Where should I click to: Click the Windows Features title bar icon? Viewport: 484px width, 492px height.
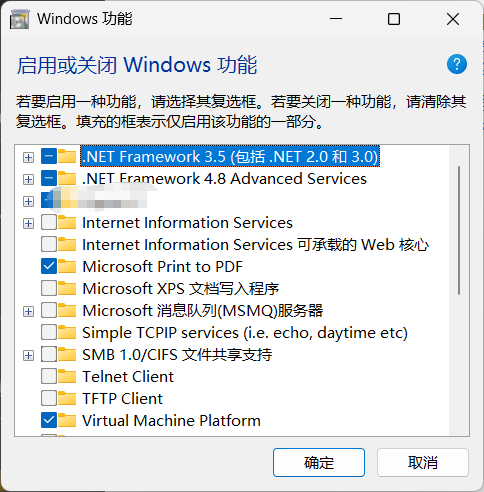click(19, 19)
